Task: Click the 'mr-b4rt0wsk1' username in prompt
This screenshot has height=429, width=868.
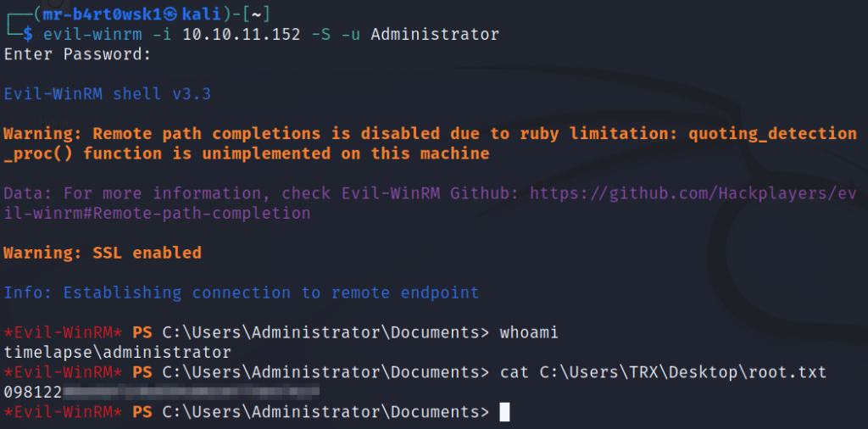Action: 103,14
